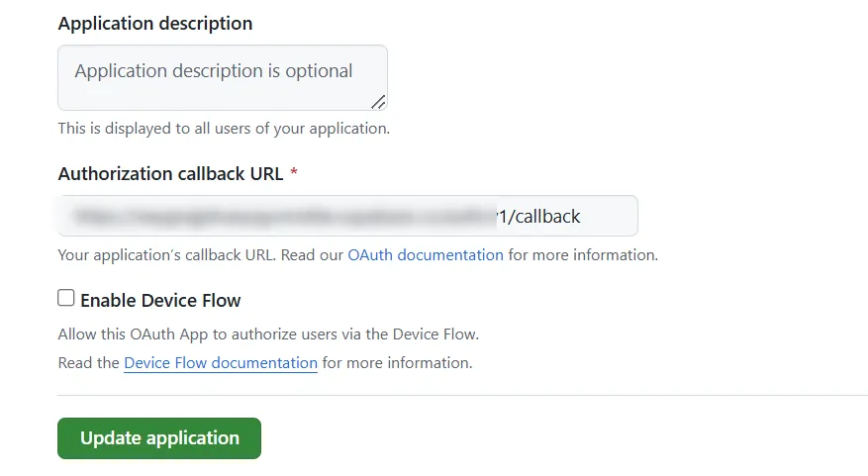
Task: Click "Read the" text before Device Flow link
Action: pyautogui.click(x=88, y=363)
